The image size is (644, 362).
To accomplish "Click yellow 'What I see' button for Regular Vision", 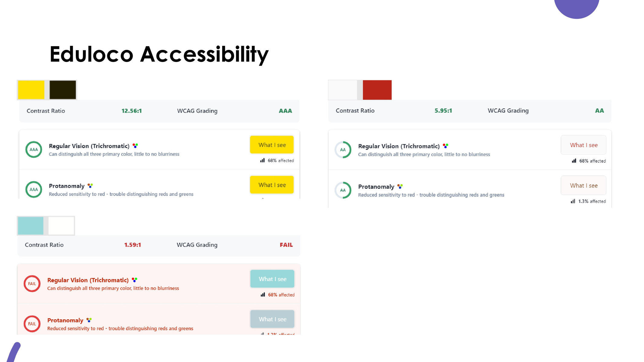I will click(272, 145).
